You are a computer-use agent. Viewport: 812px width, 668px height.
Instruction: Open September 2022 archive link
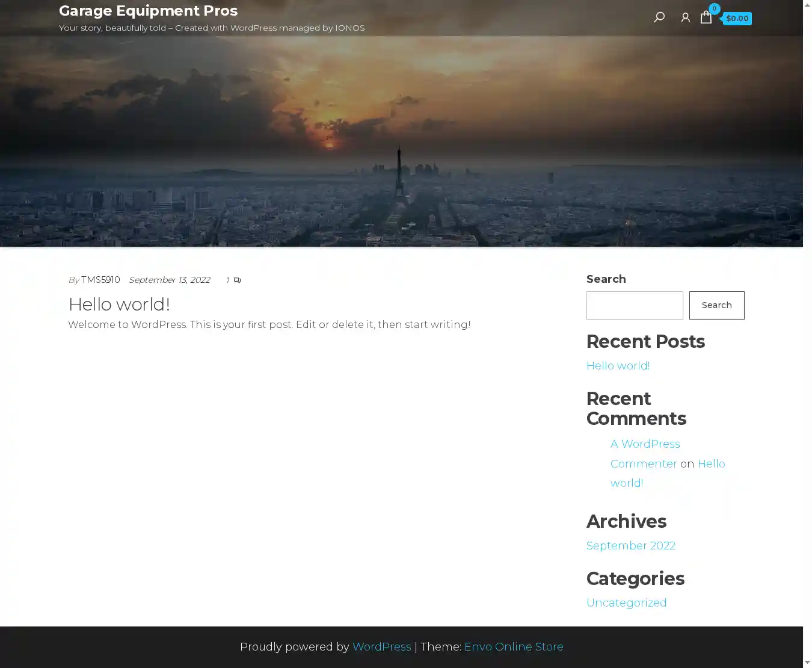(630, 546)
